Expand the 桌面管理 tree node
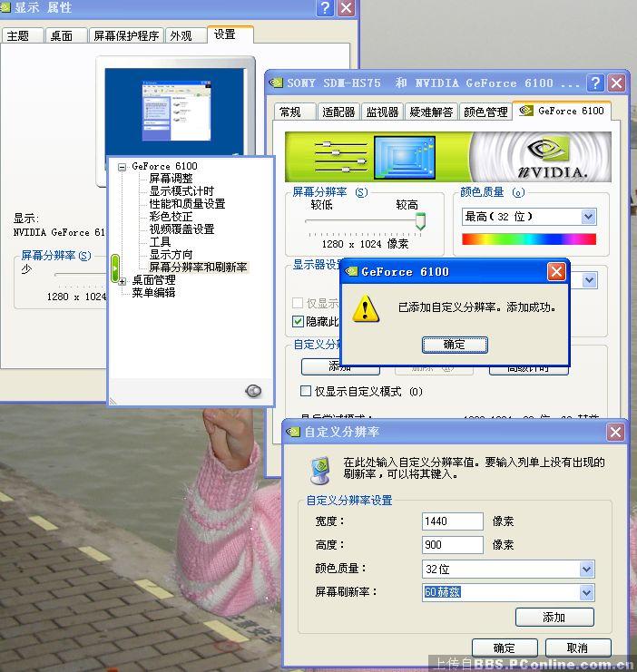637x672 pixels. 122,281
